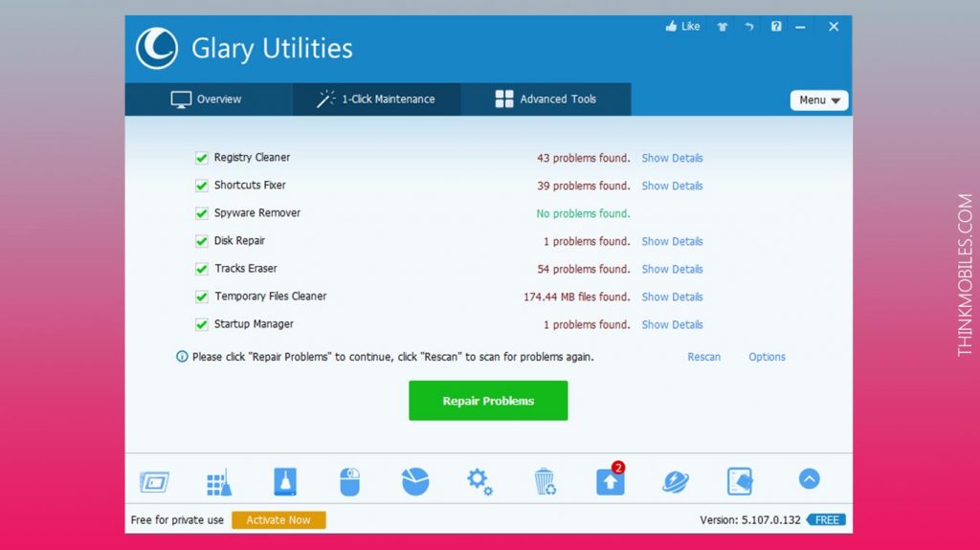The height and width of the screenshot is (550, 980).
Task: Click the "Spyware Remover" label
Action: pos(256,213)
